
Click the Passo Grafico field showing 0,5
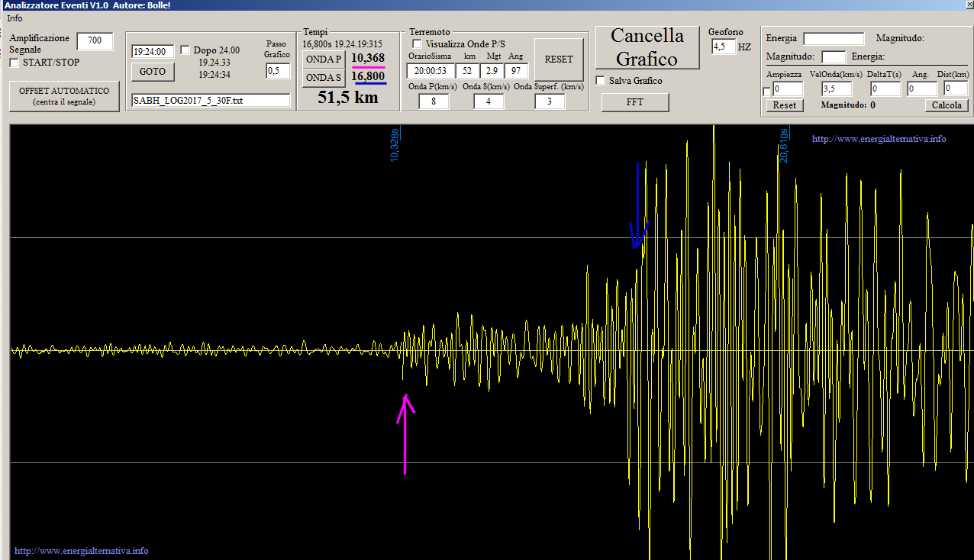click(x=278, y=71)
